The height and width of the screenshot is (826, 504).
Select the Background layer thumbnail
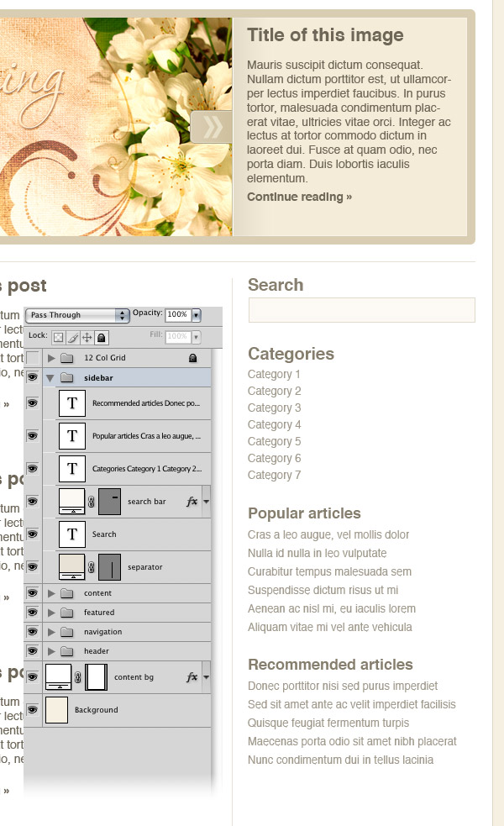pyautogui.click(x=56, y=709)
